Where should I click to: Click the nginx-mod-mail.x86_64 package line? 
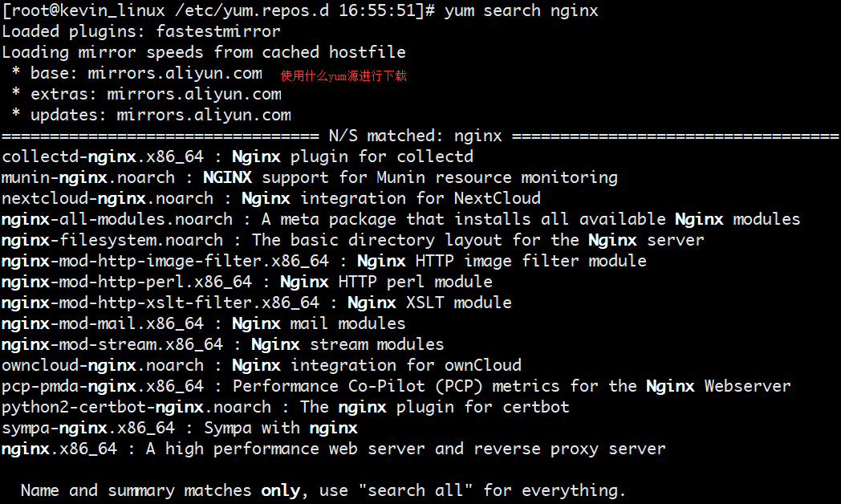pos(204,324)
